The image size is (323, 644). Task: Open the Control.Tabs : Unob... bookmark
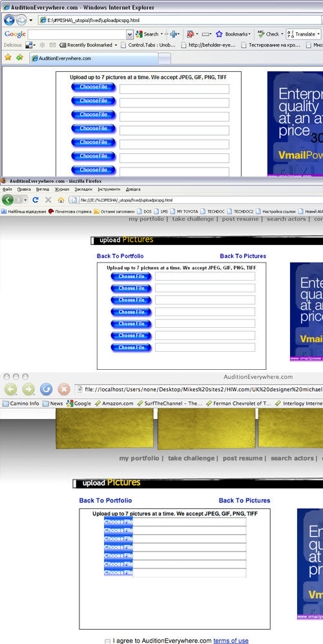(148, 45)
